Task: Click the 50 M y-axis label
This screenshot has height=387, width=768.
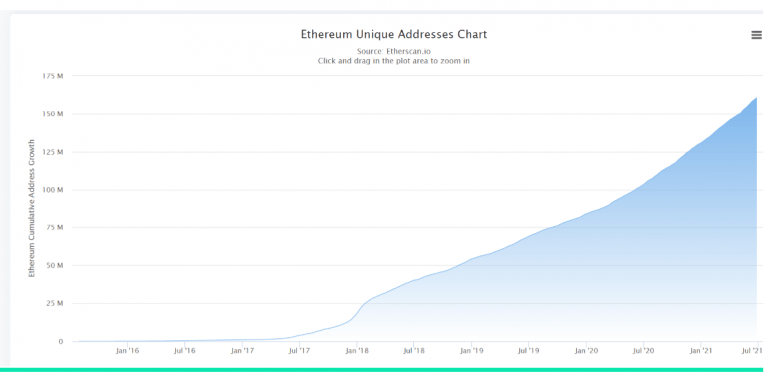Action: [x=55, y=266]
